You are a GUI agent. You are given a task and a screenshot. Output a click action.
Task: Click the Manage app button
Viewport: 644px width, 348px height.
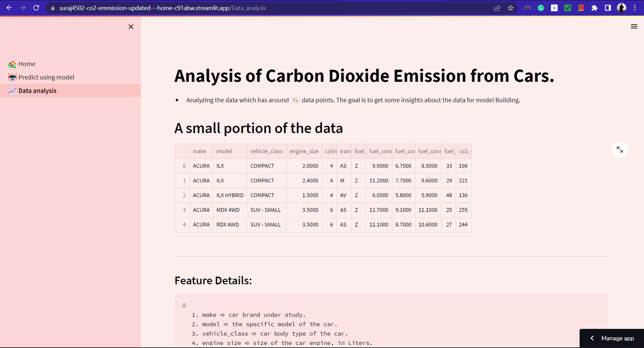[617, 338]
